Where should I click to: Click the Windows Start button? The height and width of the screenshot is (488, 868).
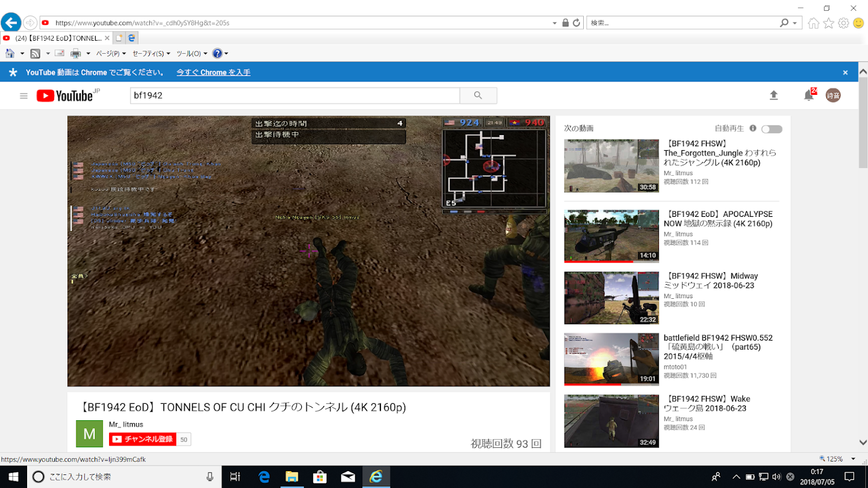(x=14, y=477)
